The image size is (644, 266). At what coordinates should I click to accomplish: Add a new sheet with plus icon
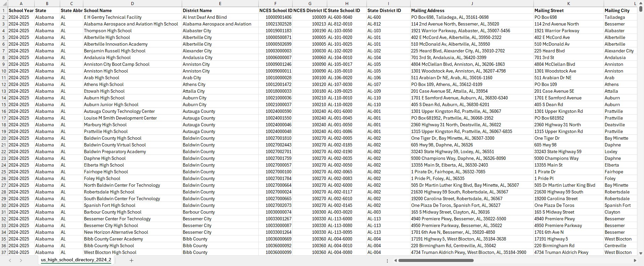coord(131,260)
